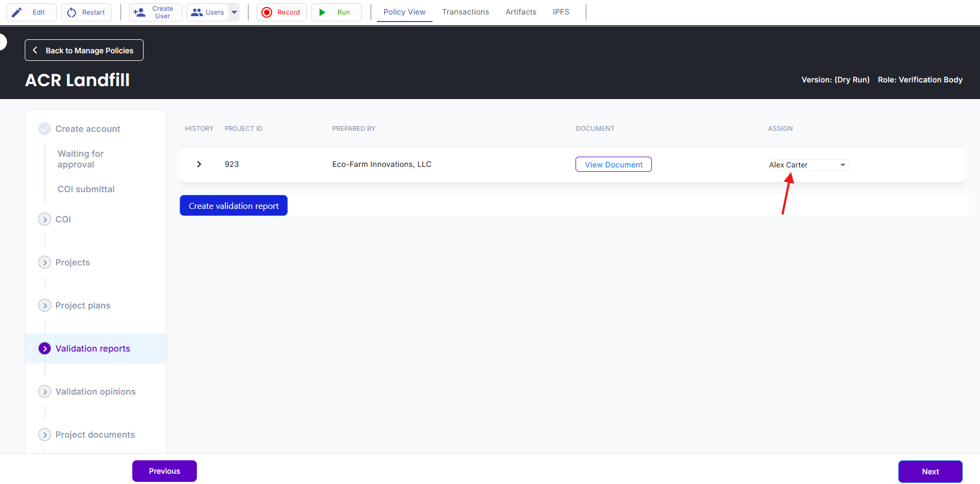
Task: Click the View Document button
Action: (614, 164)
